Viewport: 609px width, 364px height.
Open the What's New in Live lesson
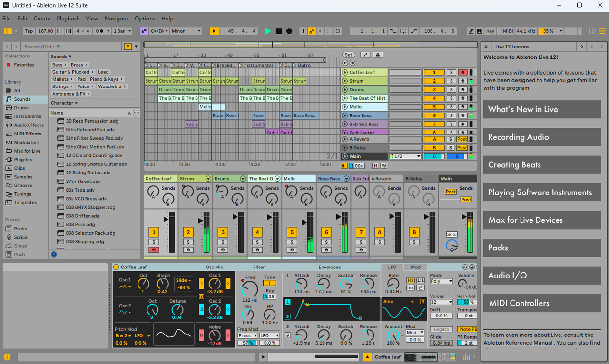click(x=542, y=109)
